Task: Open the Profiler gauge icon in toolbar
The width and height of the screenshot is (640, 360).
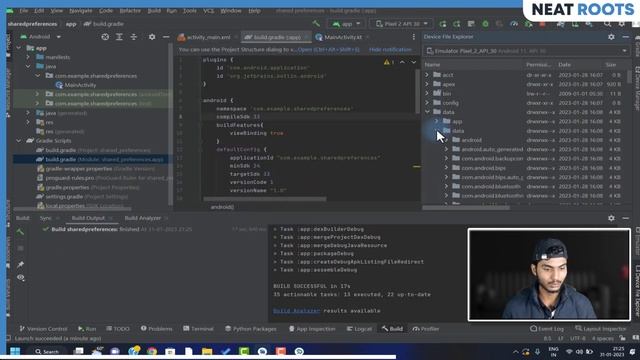Action: pyautogui.click(x=514, y=24)
